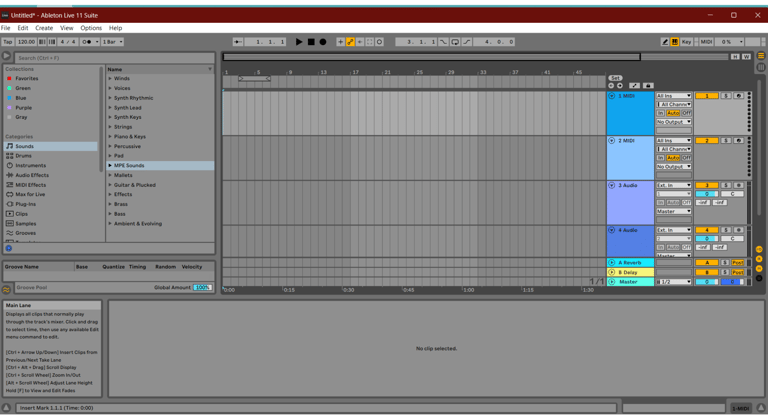The image size is (768, 416).
Task: Toggle the Computer MIDI Keyboard icon
Action: 674,42
